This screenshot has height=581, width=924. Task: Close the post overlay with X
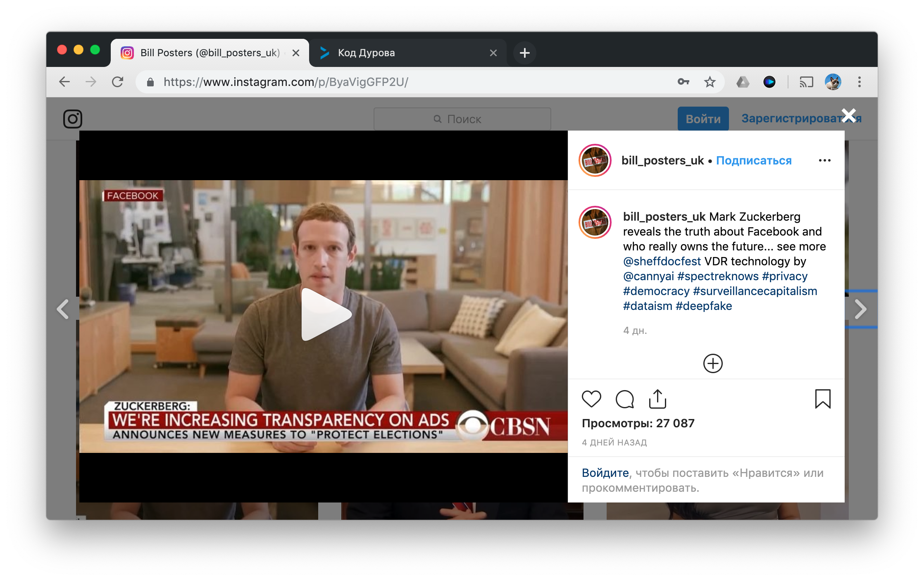849,116
